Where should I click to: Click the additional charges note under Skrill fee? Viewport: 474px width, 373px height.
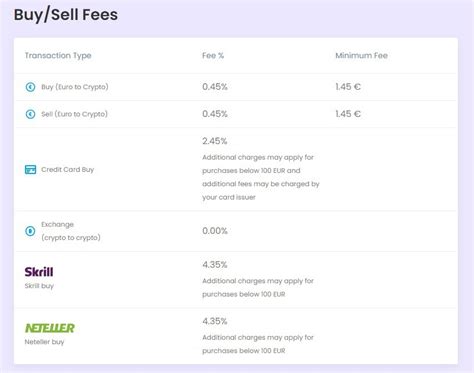(258, 288)
